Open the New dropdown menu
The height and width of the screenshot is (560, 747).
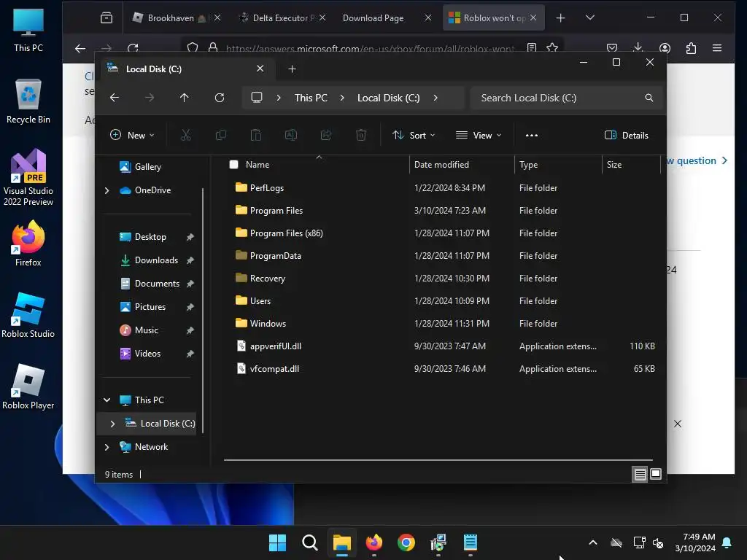pos(133,135)
